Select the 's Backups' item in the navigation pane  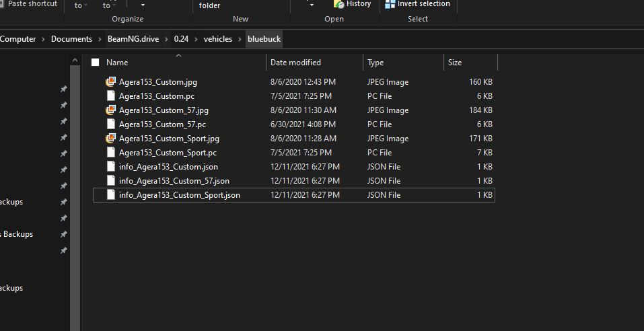(x=16, y=234)
